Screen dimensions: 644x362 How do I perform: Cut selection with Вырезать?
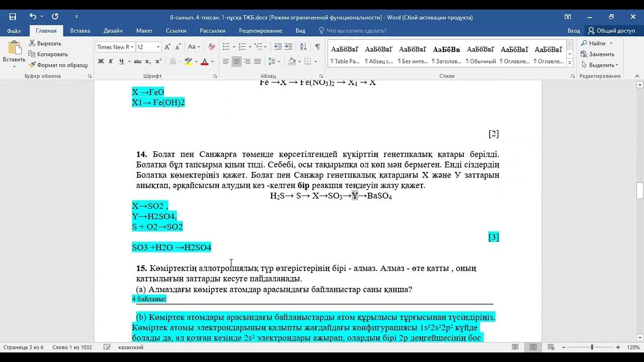click(x=45, y=43)
